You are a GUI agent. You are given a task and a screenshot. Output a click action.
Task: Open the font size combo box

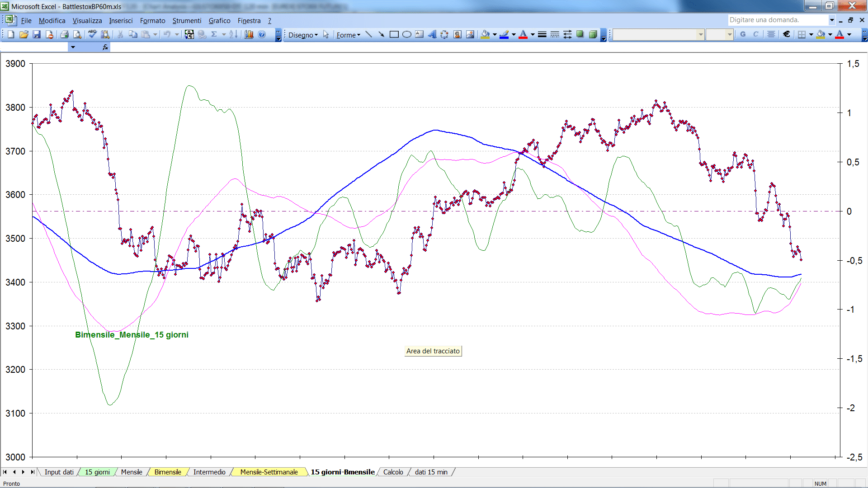pos(719,34)
